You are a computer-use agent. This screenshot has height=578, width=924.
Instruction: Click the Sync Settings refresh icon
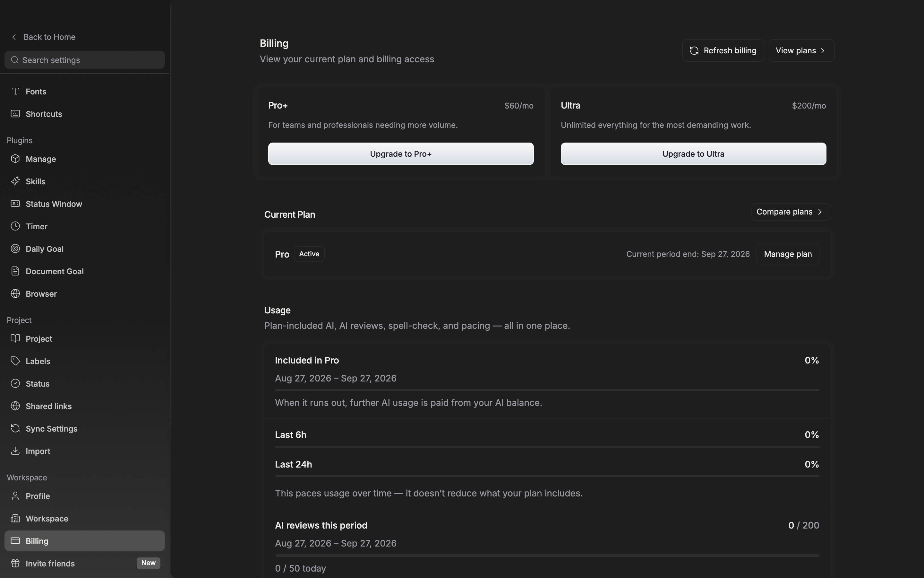(x=15, y=429)
